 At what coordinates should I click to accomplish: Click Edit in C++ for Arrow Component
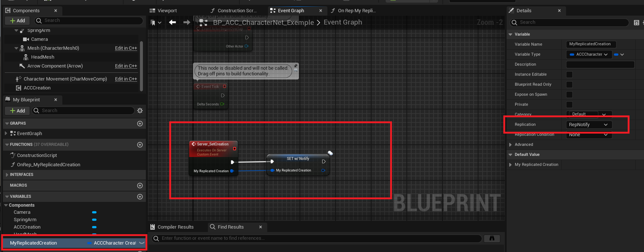click(x=126, y=66)
